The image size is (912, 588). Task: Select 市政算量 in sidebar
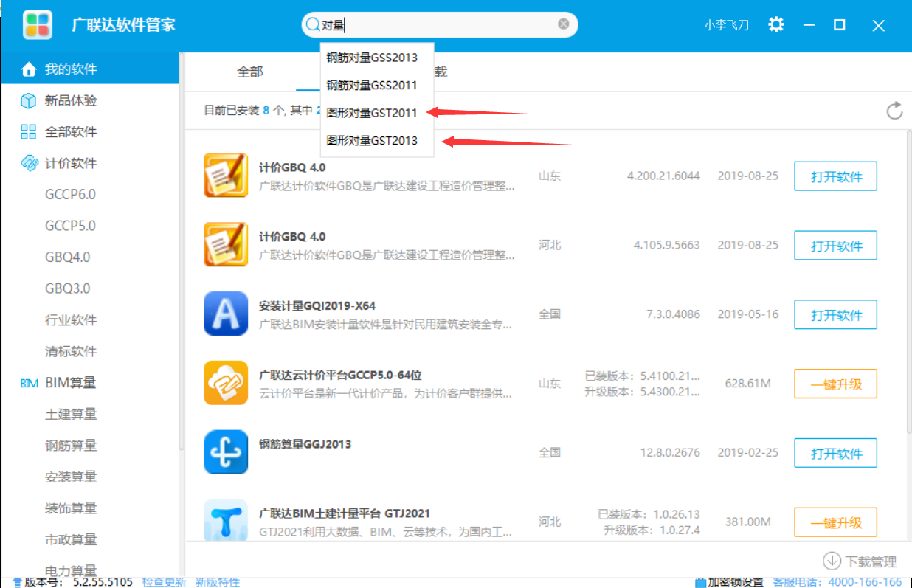(71, 539)
